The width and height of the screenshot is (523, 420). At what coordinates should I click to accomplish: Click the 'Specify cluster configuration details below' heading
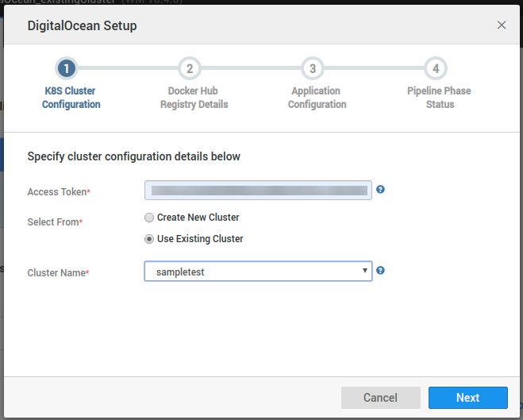pos(134,156)
